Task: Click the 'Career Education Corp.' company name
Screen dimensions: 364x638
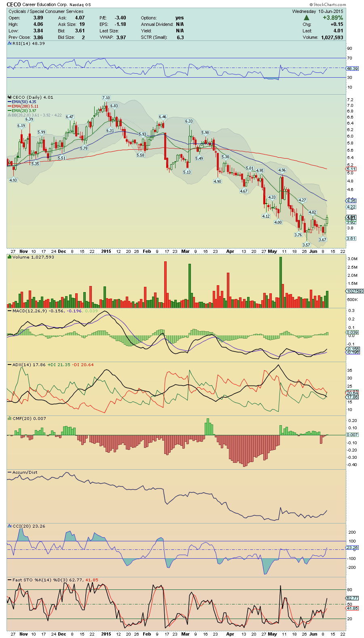Action: point(45,5)
